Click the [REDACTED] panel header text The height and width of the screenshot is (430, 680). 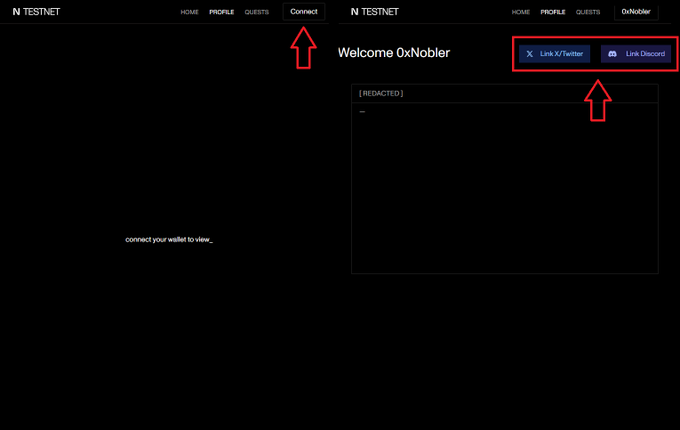click(381, 93)
